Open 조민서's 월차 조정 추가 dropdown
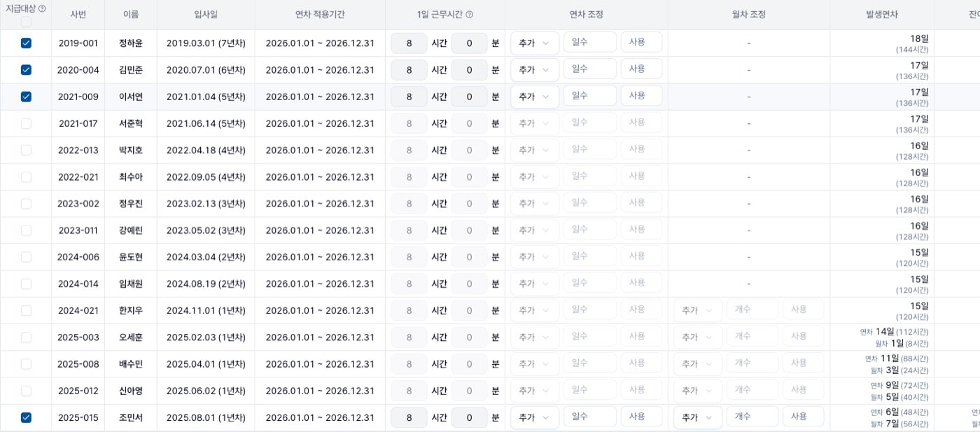980x432 pixels. [697, 417]
